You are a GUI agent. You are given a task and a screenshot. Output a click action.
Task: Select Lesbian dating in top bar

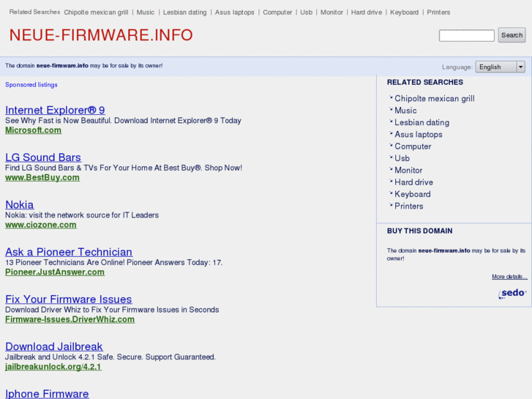[184, 12]
